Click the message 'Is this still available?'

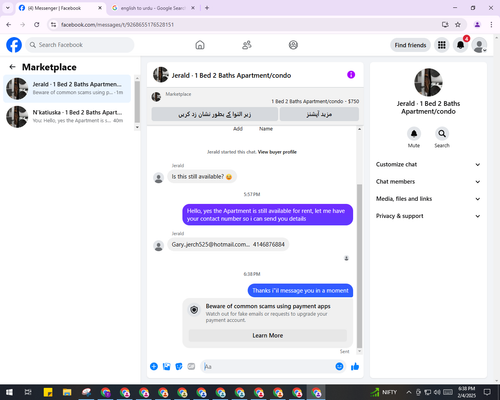(202, 177)
